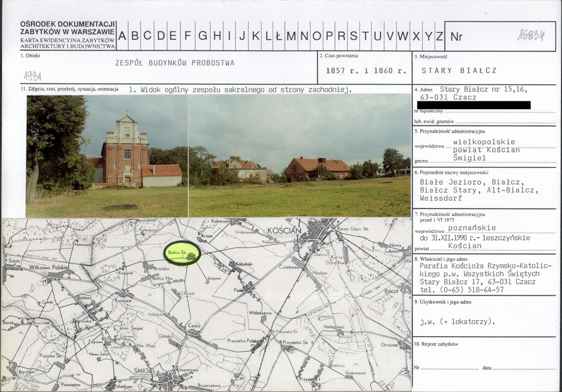Click the 'Karśnice' label on the map
The height and width of the screenshot is (392, 562).
tap(123, 301)
